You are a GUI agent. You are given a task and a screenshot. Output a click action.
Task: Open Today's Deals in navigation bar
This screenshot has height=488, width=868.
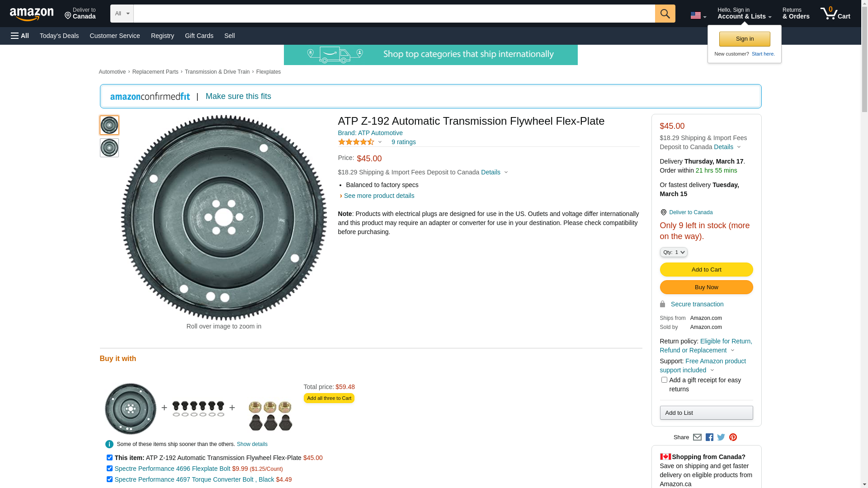59,36
